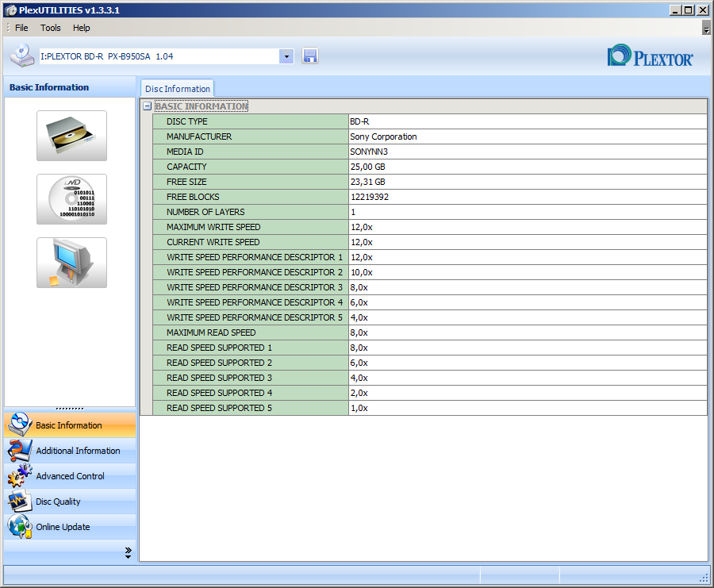Image resolution: width=714 pixels, height=588 pixels.
Task: Click the Sony Corporation value
Action: pos(383,136)
